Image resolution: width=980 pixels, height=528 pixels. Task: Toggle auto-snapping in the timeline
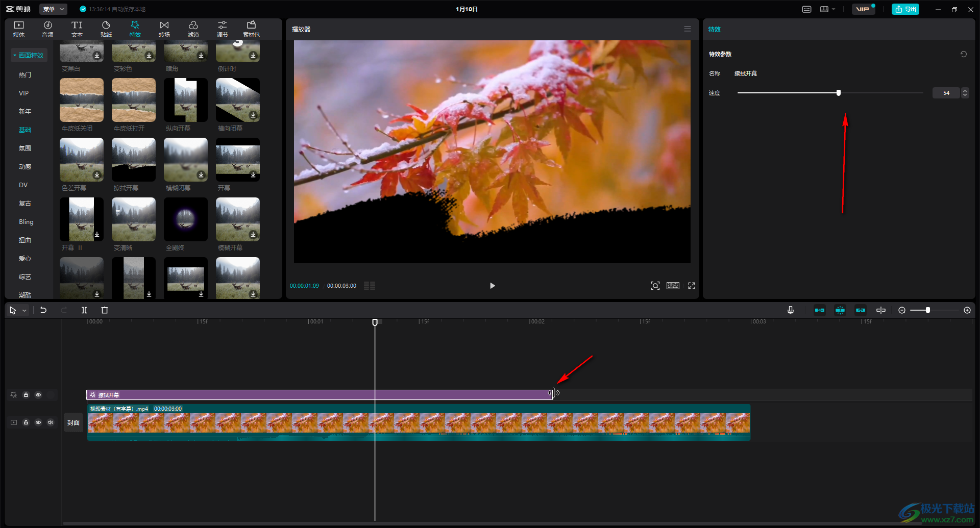pos(840,310)
